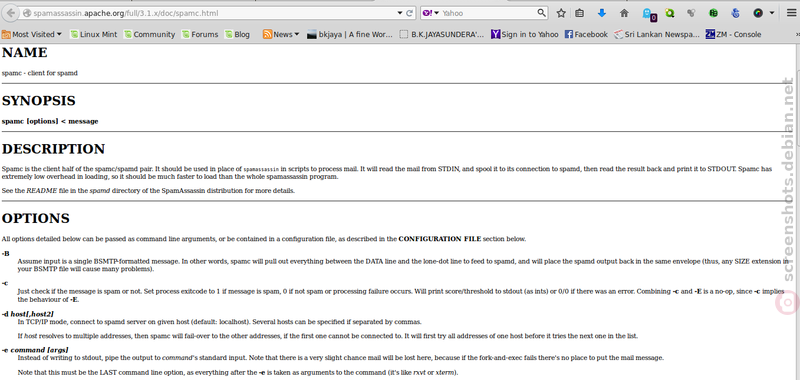The width and height of the screenshot is (800, 380).
Task: Reload the current page
Action: coord(409,13)
